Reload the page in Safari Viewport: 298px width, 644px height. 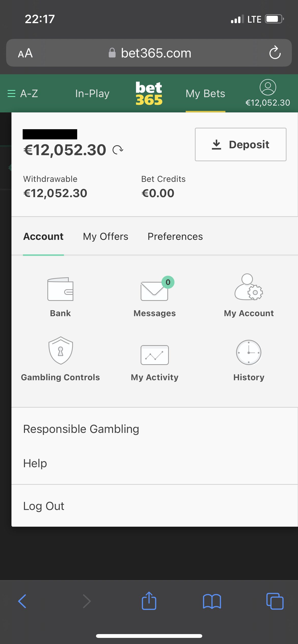[x=275, y=53]
